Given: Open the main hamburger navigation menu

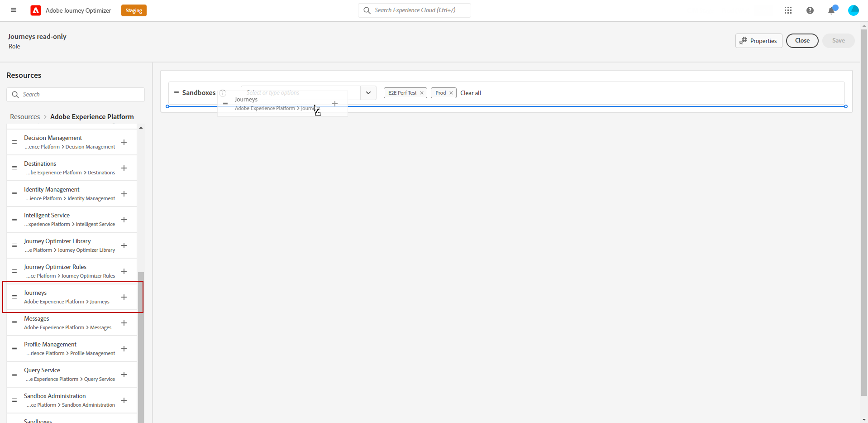Looking at the screenshot, I should coord(14,10).
